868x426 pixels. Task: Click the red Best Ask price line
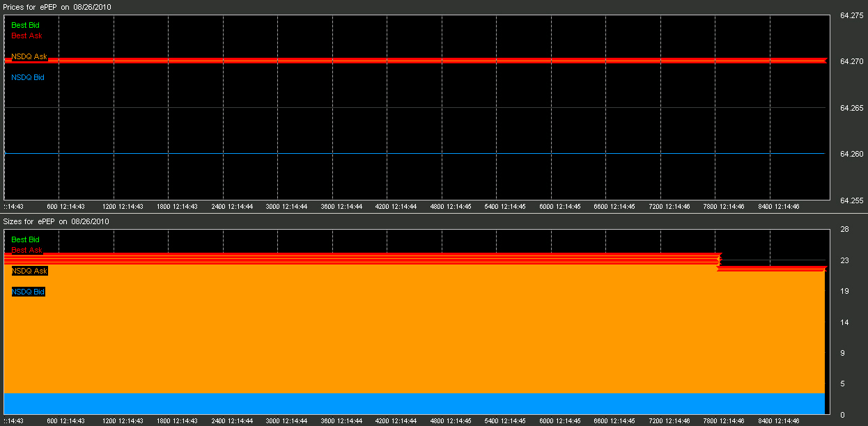[x=417, y=61]
